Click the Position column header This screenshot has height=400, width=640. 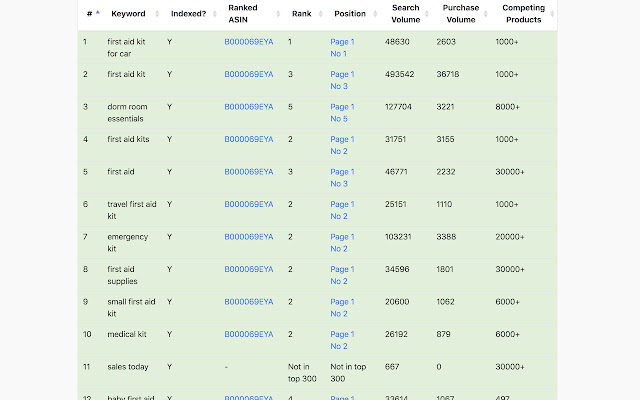pos(350,14)
